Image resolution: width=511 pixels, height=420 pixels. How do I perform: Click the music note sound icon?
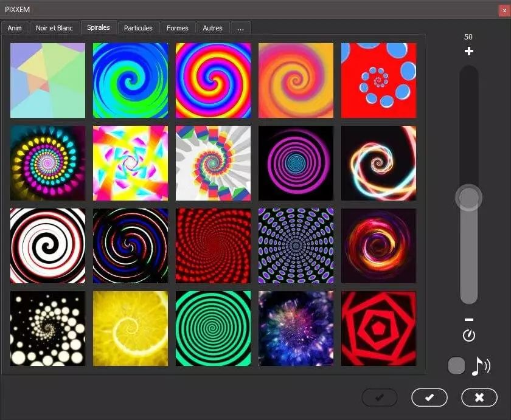480,366
